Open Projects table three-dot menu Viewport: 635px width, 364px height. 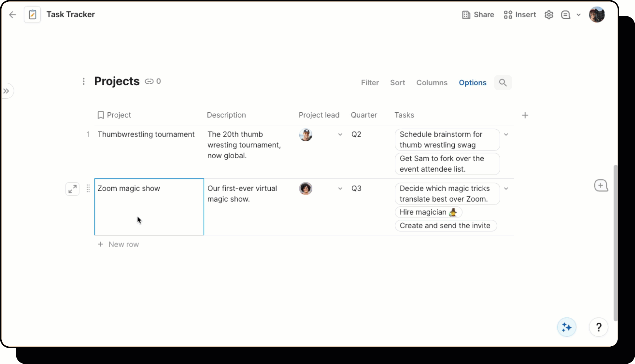(83, 81)
